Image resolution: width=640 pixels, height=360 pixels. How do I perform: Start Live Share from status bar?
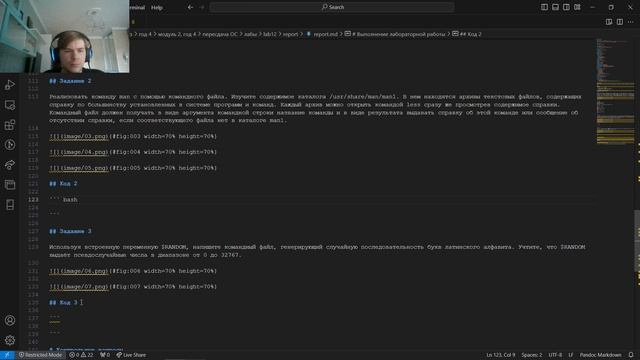tap(131, 355)
